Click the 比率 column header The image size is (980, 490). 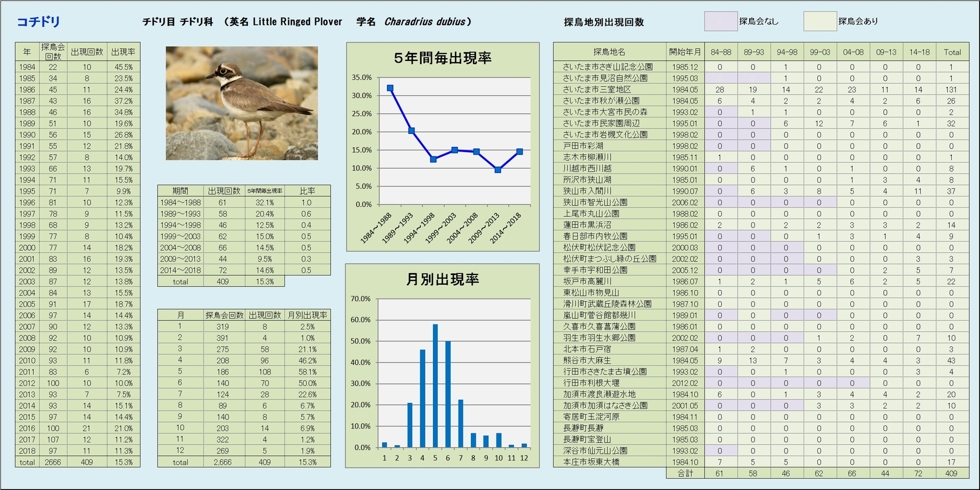point(307,191)
